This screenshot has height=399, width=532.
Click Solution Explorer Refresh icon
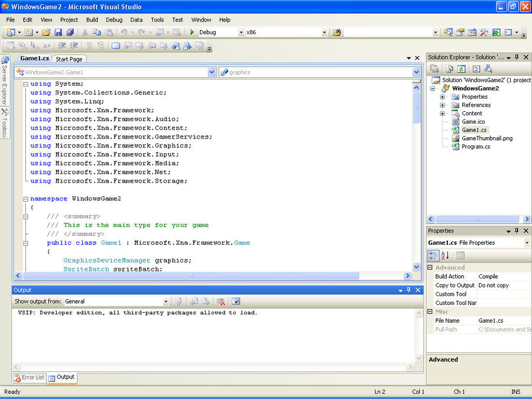(461, 69)
